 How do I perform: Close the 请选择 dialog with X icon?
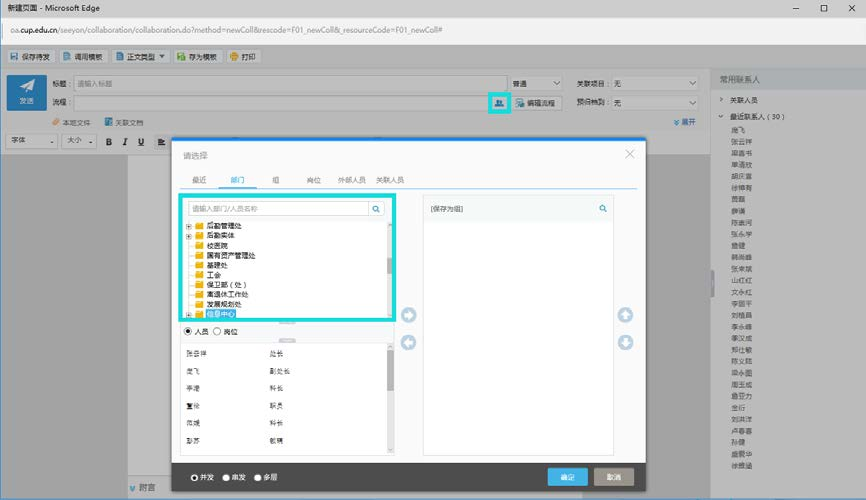(x=629, y=154)
